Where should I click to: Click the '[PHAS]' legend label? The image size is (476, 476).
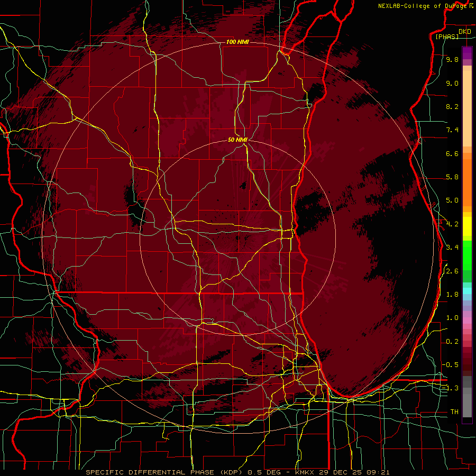[447, 36]
